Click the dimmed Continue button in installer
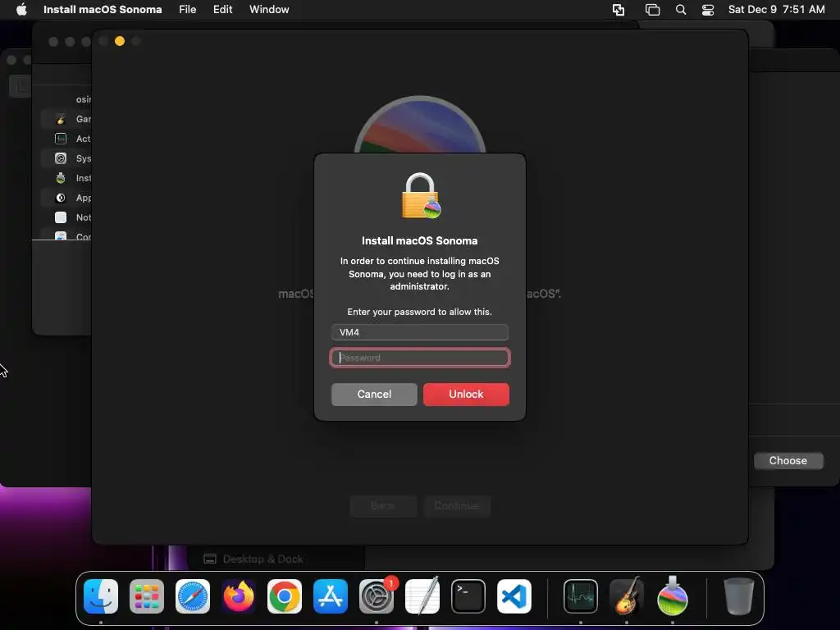Image resolution: width=840 pixels, height=630 pixels. click(x=456, y=505)
